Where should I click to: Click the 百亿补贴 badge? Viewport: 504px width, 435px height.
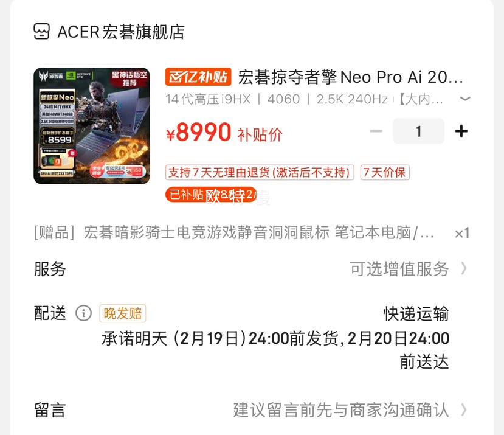click(x=198, y=77)
